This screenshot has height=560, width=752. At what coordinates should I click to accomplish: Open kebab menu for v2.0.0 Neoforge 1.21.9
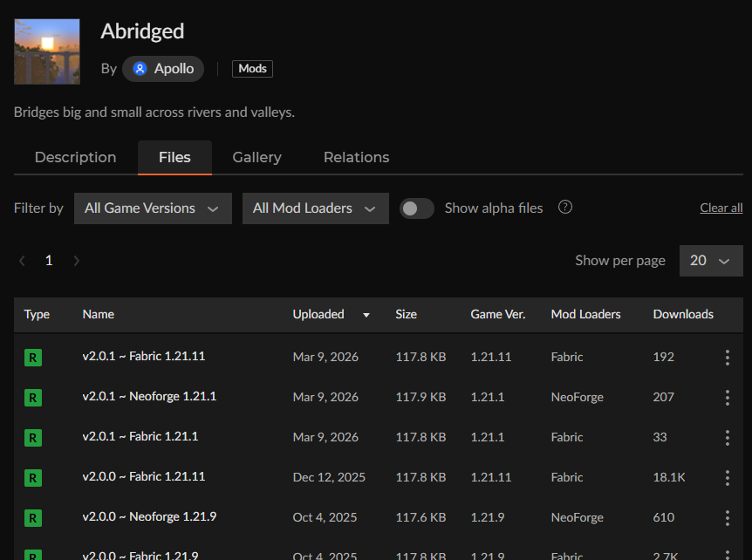point(727,518)
